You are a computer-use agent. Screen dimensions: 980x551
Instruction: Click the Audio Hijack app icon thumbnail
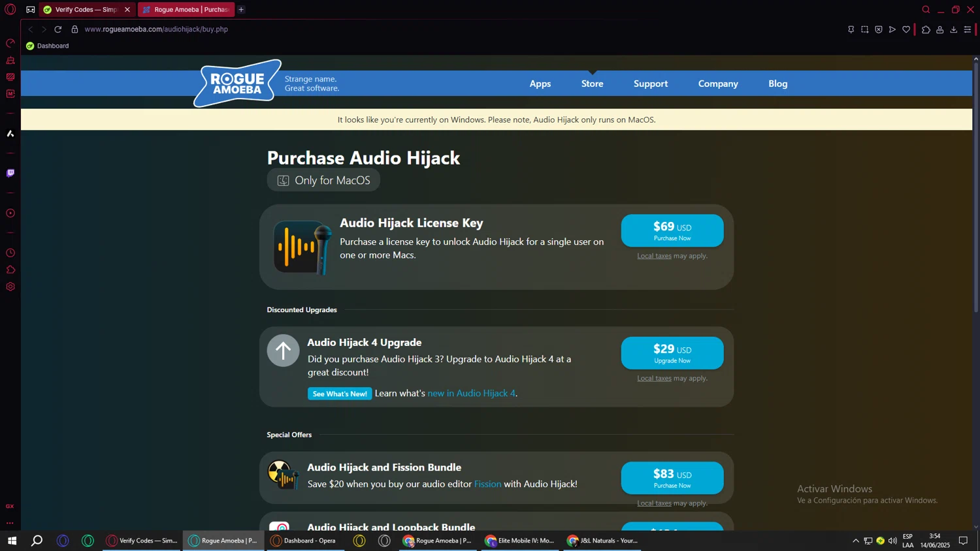tap(302, 247)
